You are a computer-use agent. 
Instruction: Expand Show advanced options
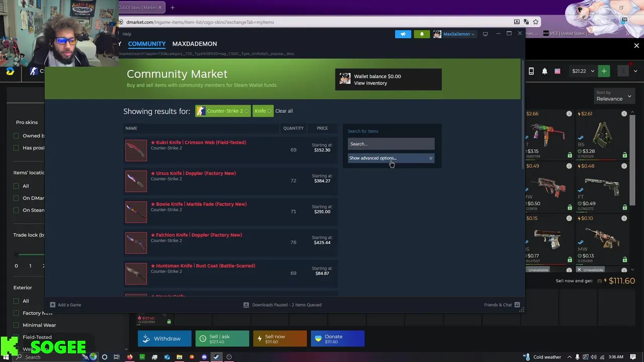391,158
